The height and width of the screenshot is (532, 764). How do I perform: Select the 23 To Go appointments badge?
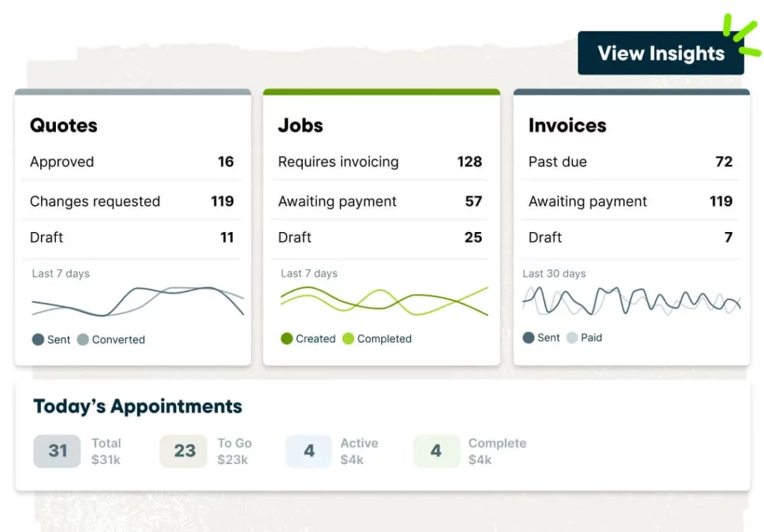click(x=184, y=451)
